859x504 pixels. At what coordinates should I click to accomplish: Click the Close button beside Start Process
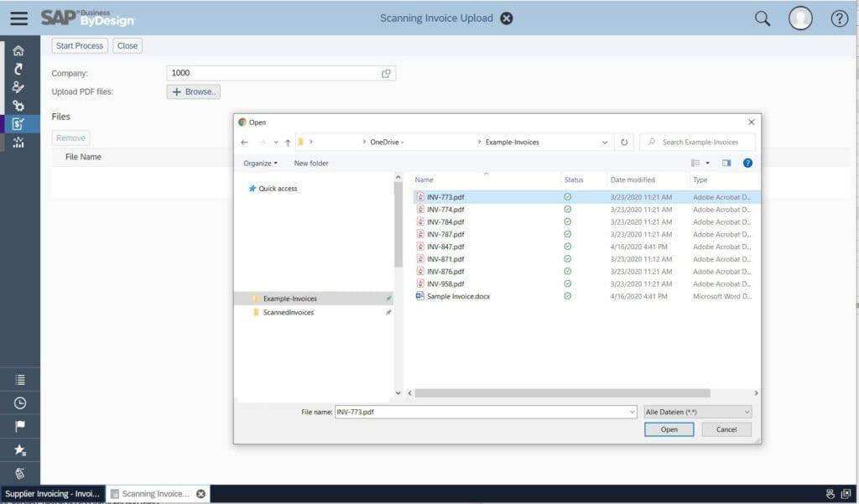[x=128, y=46]
